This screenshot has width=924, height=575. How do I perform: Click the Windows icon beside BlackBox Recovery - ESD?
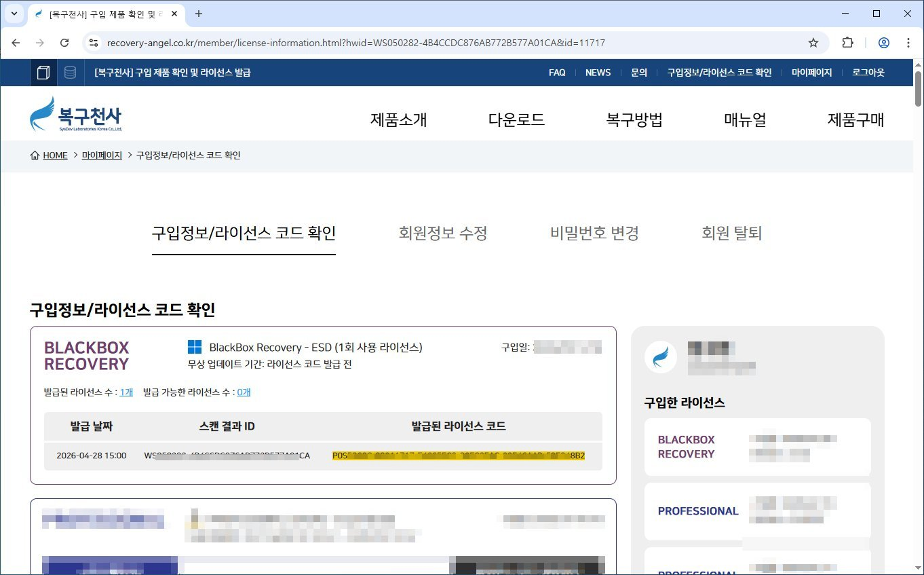[x=195, y=347]
